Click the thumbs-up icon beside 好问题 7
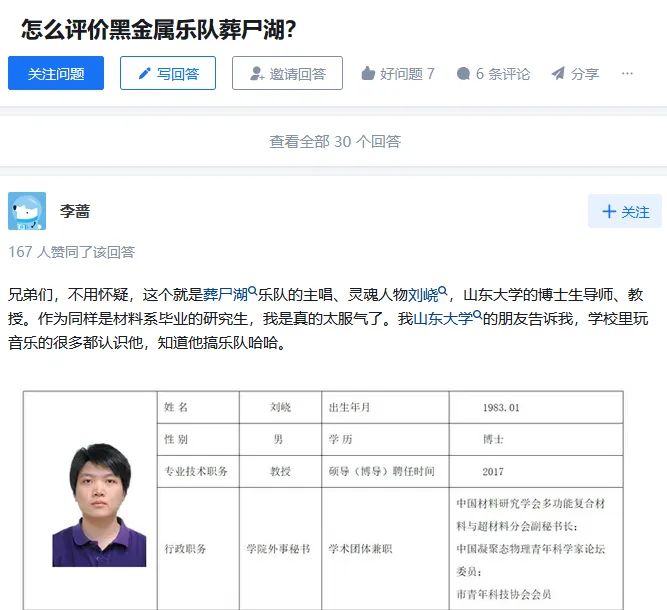This screenshot has width=667, height=610. pos(368,74)
